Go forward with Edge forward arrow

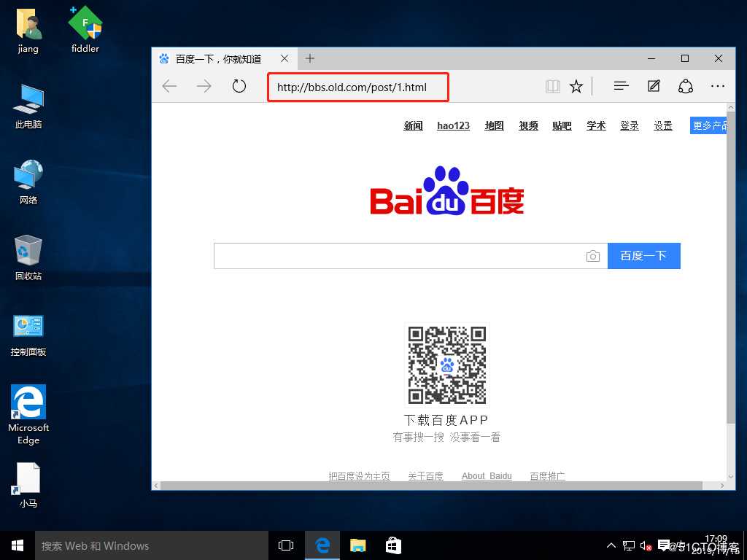click(204, 87)
